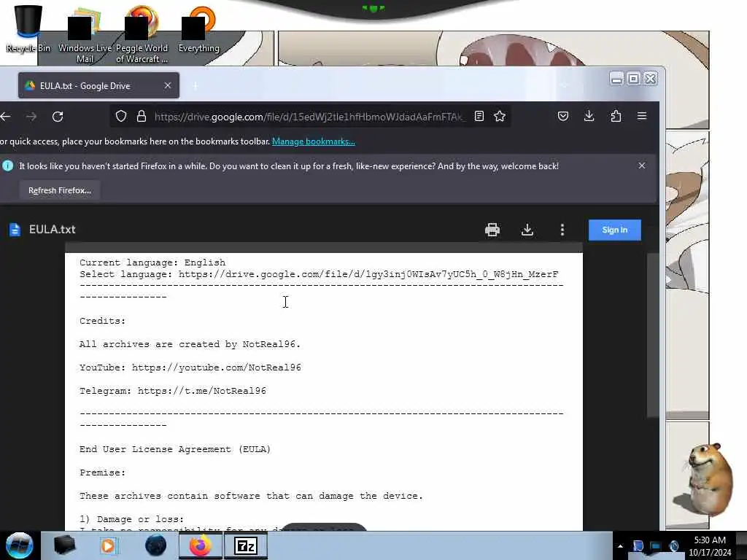
Task: Switch to Firefox in the taskbar
Action: [200, 545]
